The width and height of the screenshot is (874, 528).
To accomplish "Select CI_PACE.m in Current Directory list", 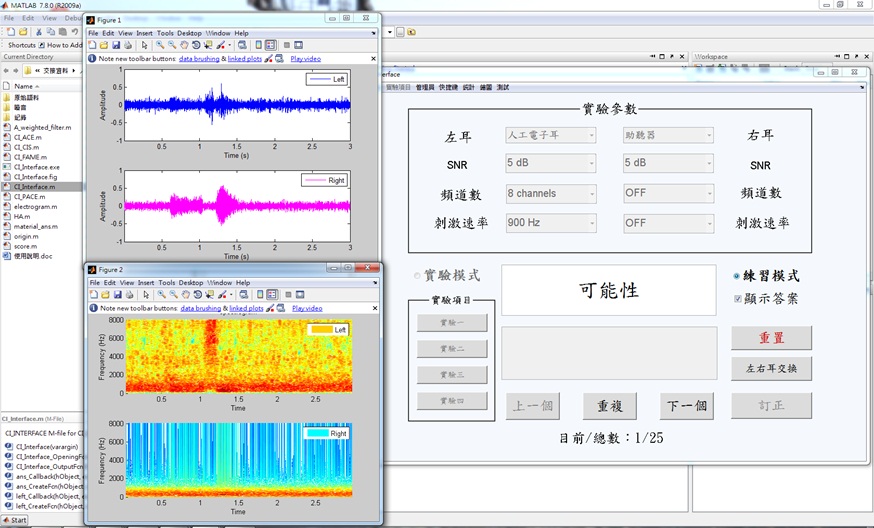I will click(x=29, y=196).
